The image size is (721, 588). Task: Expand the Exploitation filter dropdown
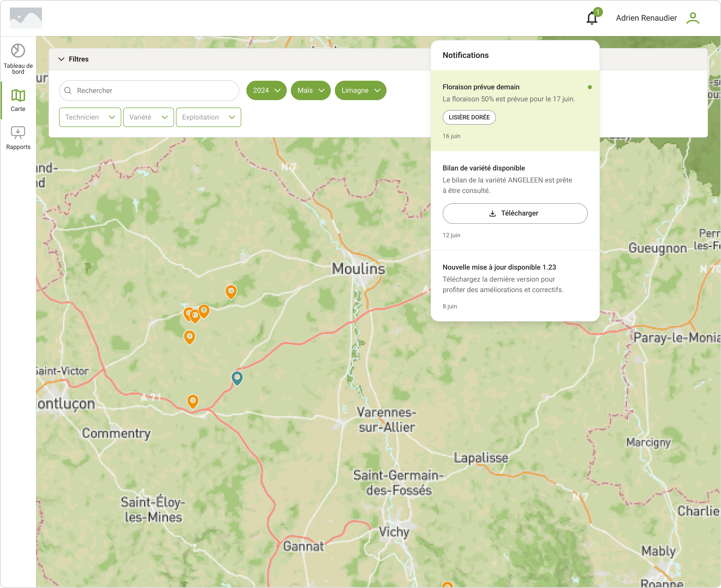click(x=208, y=117)
